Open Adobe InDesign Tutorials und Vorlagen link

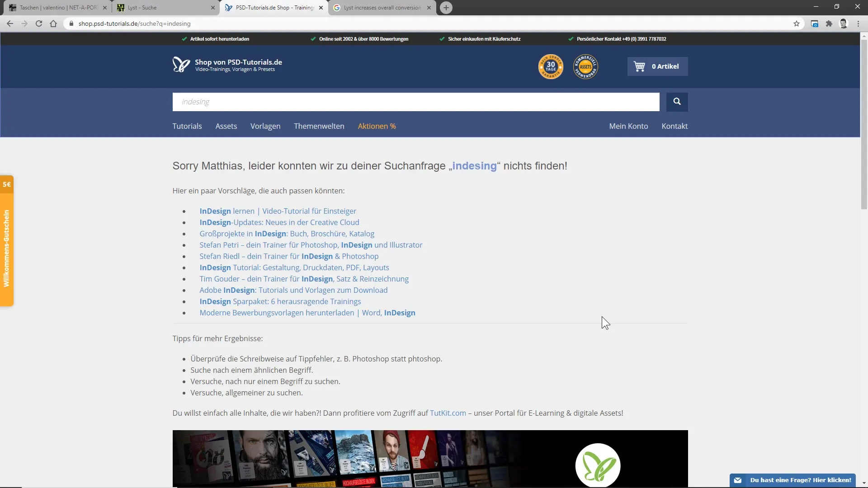pyautogui.click(x=293, y=290)
